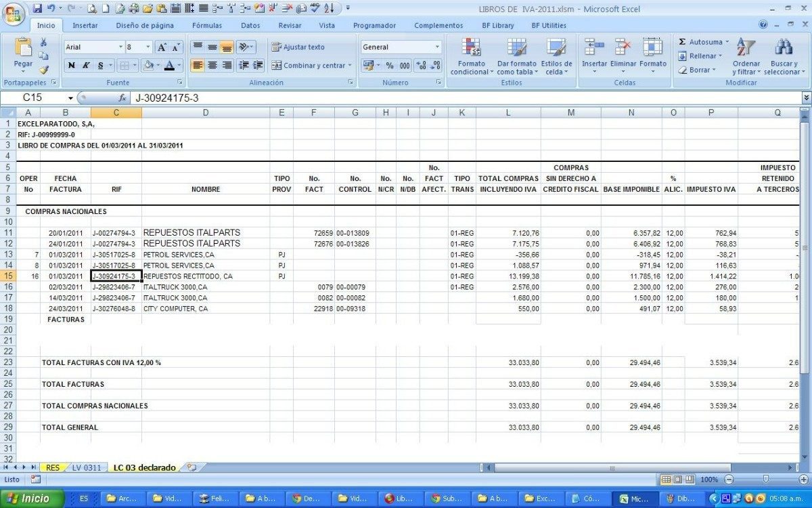The image size is (812, 508).
Task: Switch to the RES sheet tab
Action: 53,467
